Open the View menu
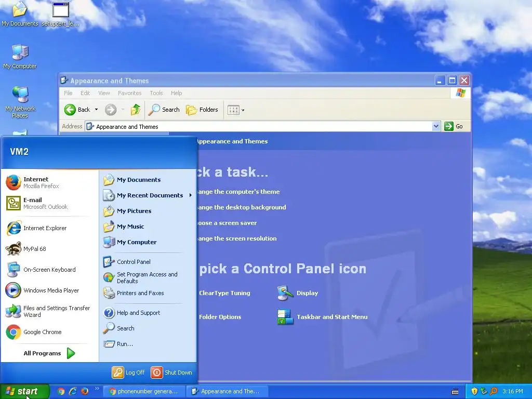 104,93
